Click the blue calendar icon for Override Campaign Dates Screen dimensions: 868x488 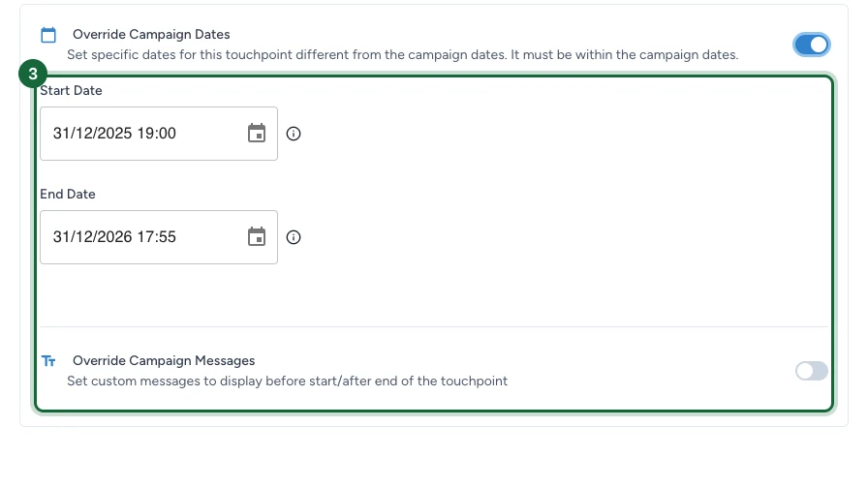[x=48, y=35]
